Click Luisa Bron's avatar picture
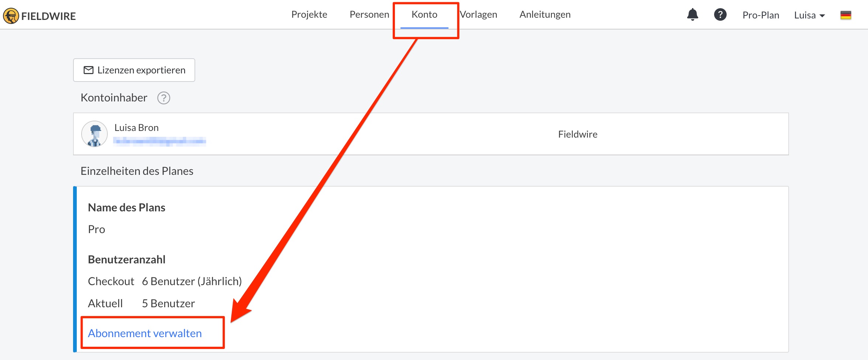Viewport: 868px width, 360px height. pos(94,134)
